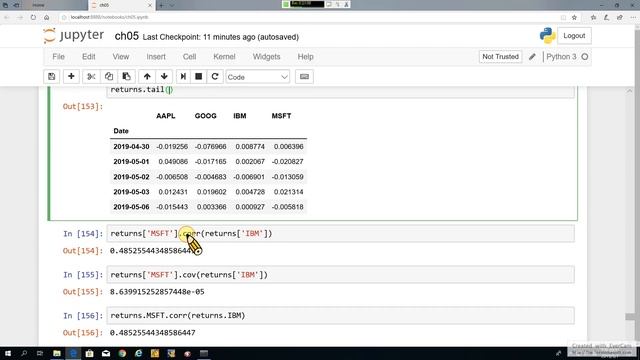Click output value 8.639915252857448e-05
The image size is (640, 360).
tap(157, 292)
